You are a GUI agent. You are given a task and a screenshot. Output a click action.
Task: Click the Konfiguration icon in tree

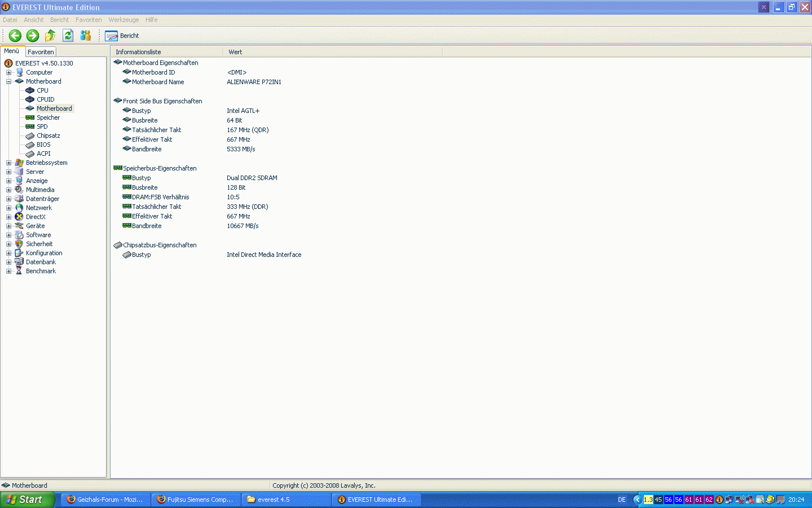pos(19,253)
